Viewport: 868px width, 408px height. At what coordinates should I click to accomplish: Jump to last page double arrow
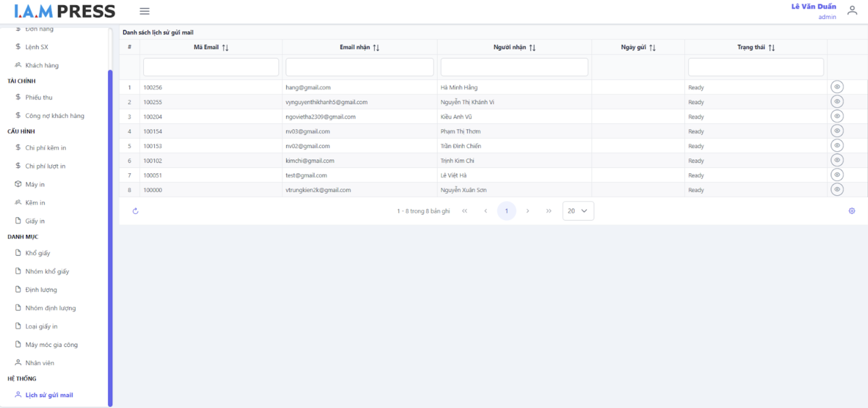(x=548, y=211)
